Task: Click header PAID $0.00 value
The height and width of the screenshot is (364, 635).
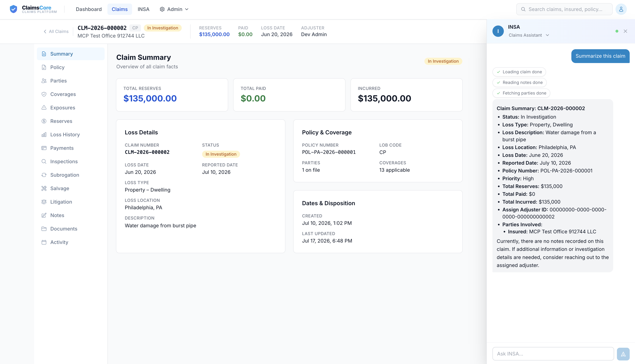Action: pos(245,35)
